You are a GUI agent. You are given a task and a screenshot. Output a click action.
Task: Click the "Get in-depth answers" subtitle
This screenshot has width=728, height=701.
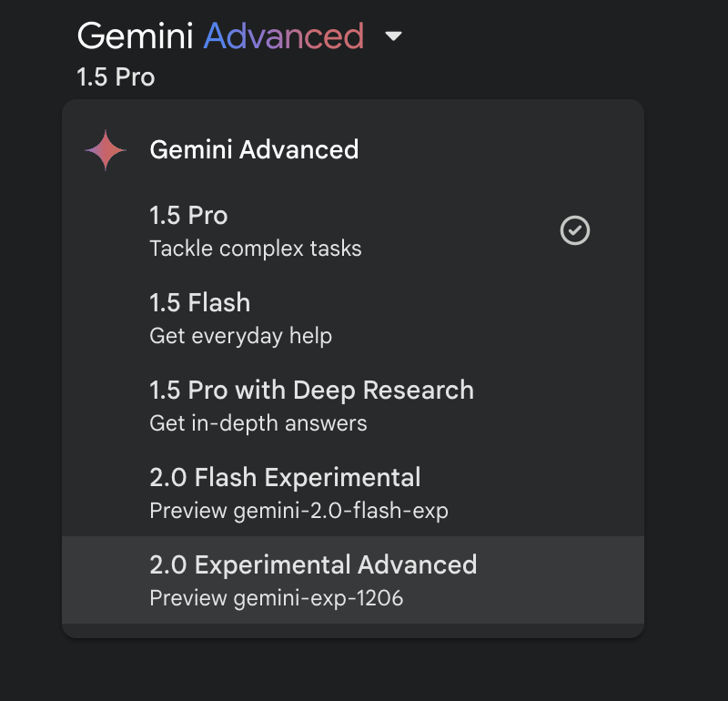click(x=258, y=423)
